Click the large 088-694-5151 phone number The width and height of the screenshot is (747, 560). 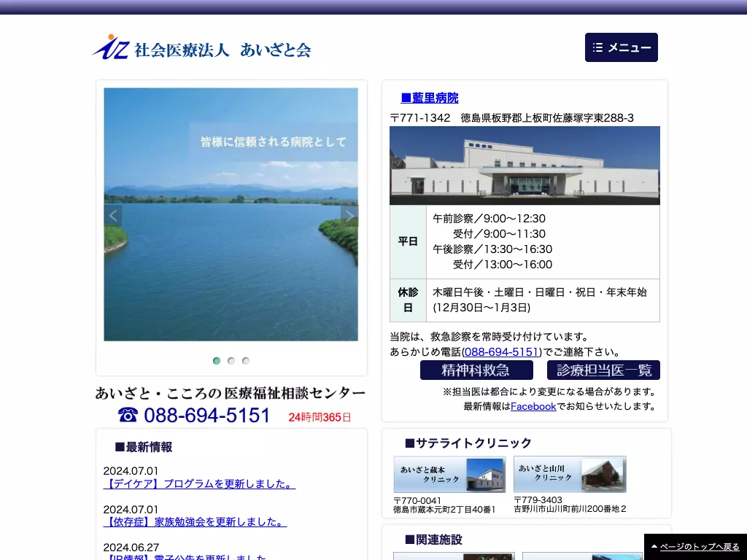coord(206,415)
